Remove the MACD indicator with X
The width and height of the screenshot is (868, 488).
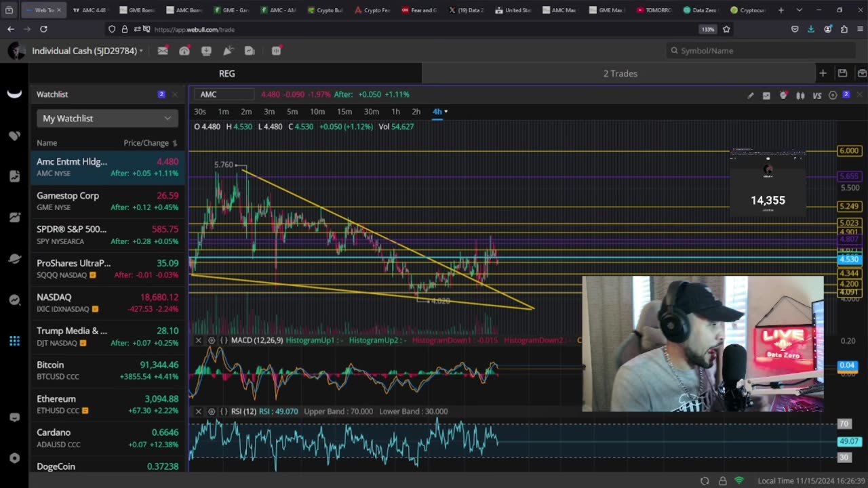pos(199,340)
